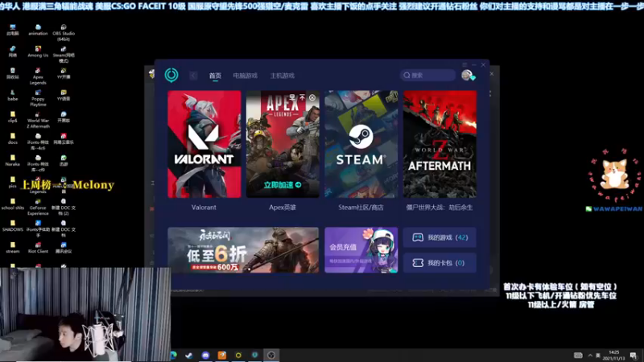This screenshot has width=644, height=362.
Task: Open the Steam社区/商店 card
Action: 361,144
